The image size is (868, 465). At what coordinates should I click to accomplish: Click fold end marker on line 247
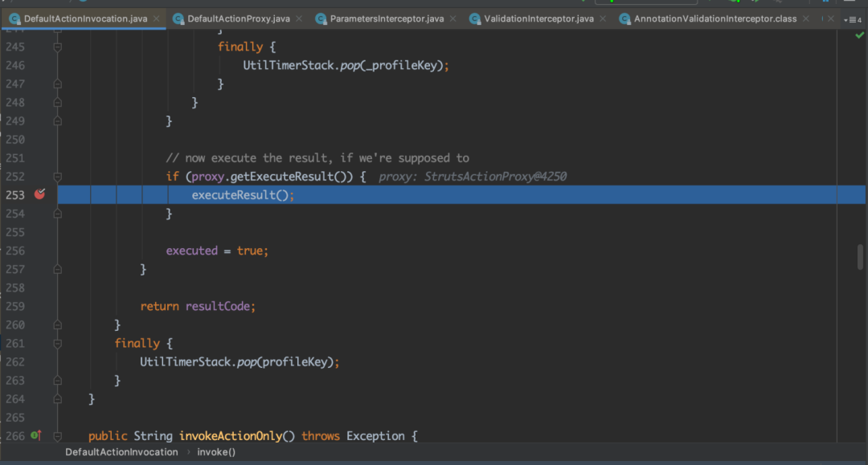point(58,84)
